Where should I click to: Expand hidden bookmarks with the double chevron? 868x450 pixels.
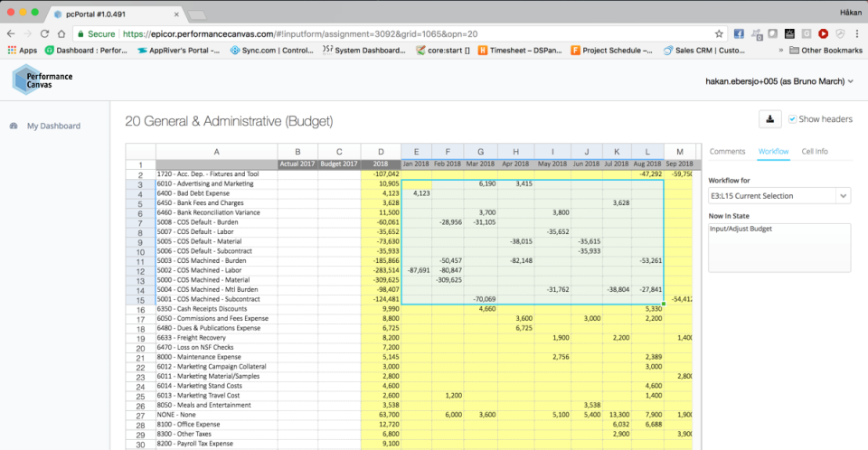[x=780, y=51]
